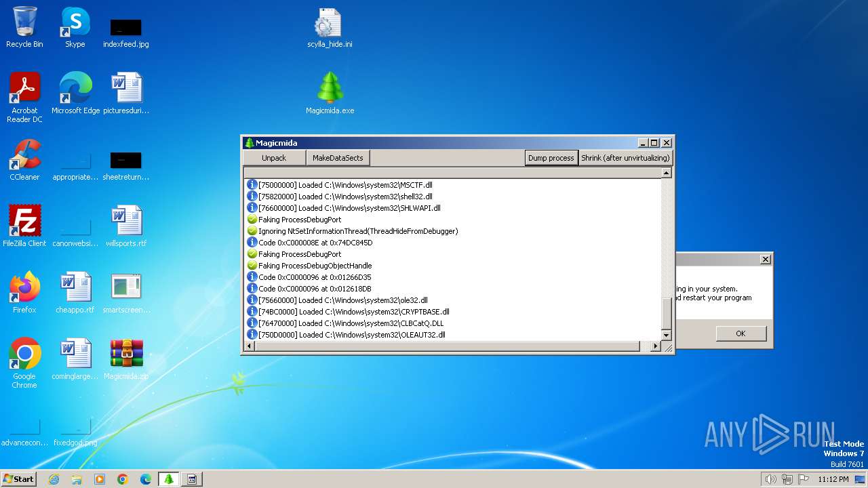The width and height of the screenshot is (868, 488).
Task: Open Windows Media Player from taskbar
Action: 100,479
